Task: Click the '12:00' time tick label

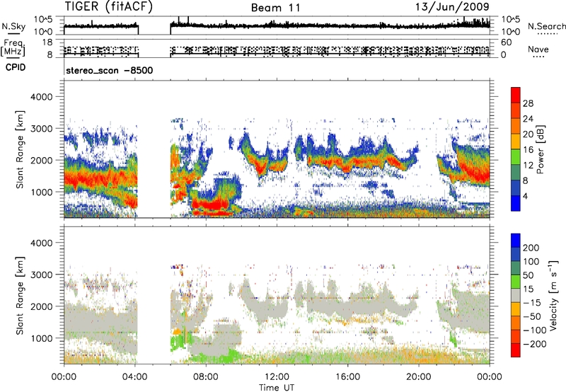Action: coord(277,377)
